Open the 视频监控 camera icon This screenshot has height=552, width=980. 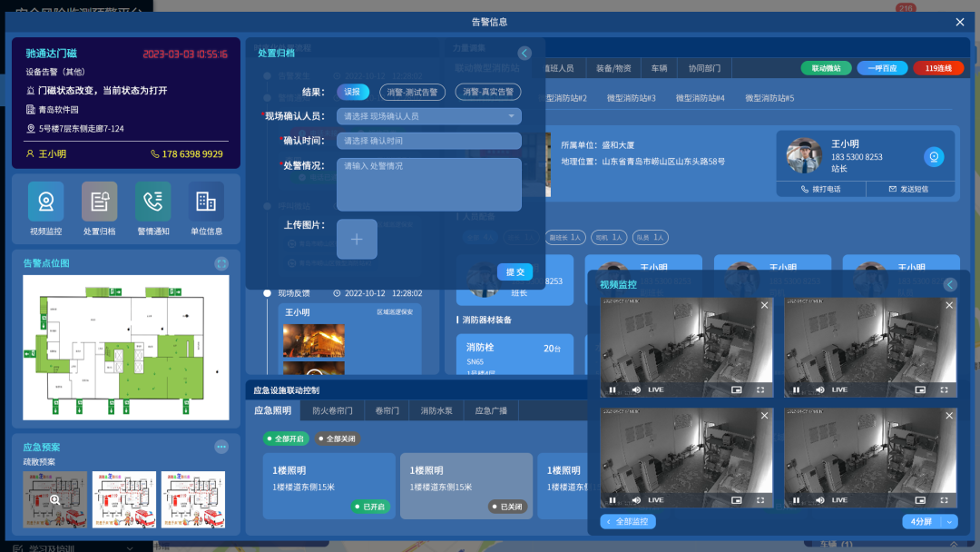[45, 202]
